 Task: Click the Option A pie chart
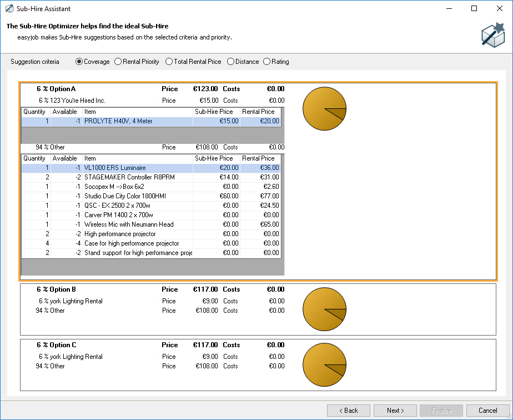click(324, 108)
